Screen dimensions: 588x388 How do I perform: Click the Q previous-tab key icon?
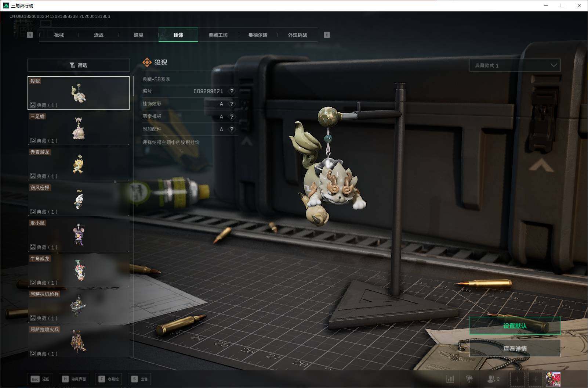[x=30, y=35]
